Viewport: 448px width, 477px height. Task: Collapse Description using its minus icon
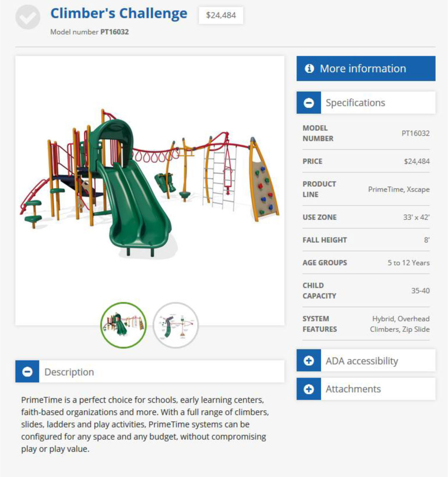coord(28,372)
